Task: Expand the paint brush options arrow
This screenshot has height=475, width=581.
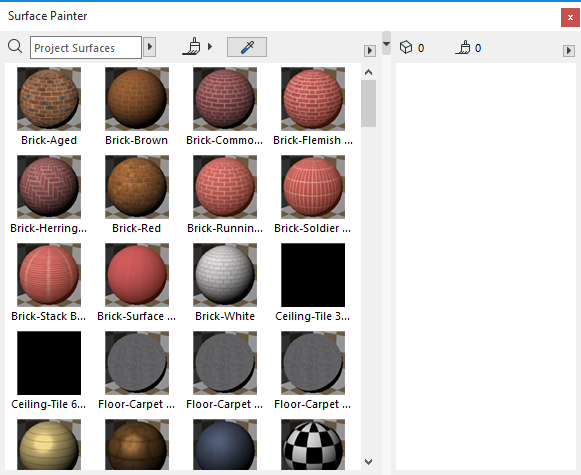Action: click(210, 47)
